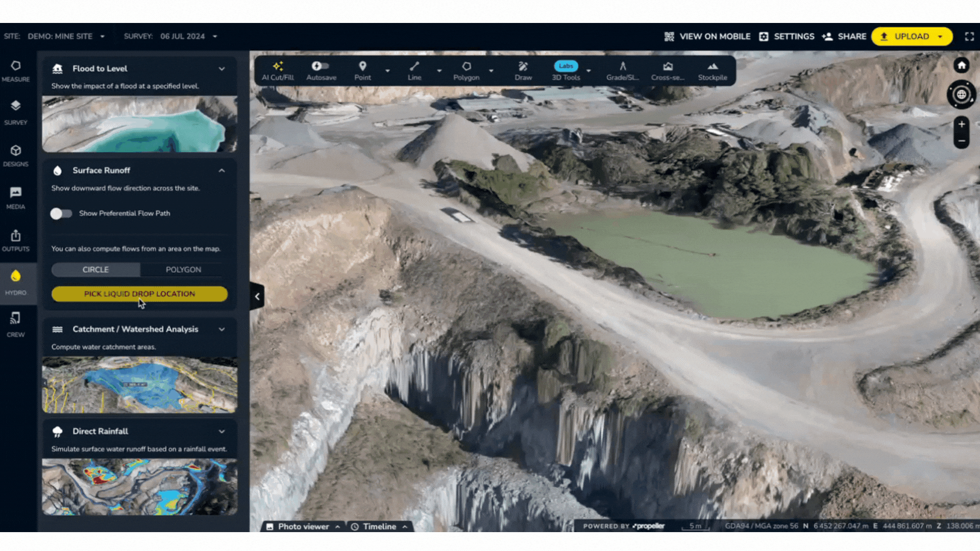Expand the Direct Rainfall panel
Screen dimensions: 980x551
(222, 431)
